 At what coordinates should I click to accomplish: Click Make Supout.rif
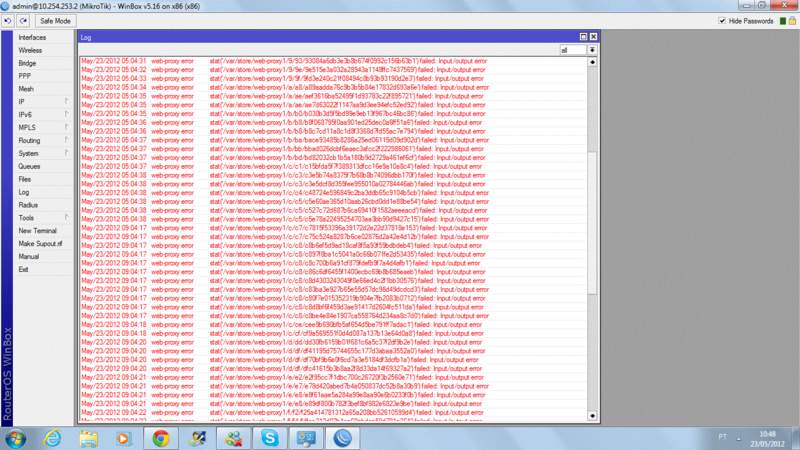tap(43, 244)
